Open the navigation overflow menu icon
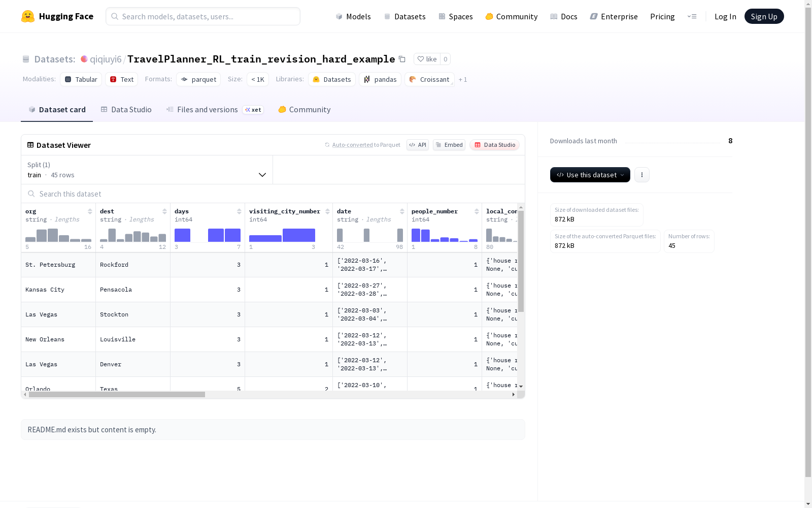The image size is (812, 508). [x=692, y=16]
